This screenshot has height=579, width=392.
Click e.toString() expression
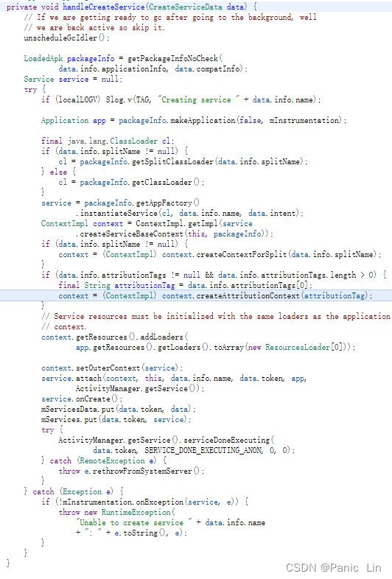pos(141,533)
